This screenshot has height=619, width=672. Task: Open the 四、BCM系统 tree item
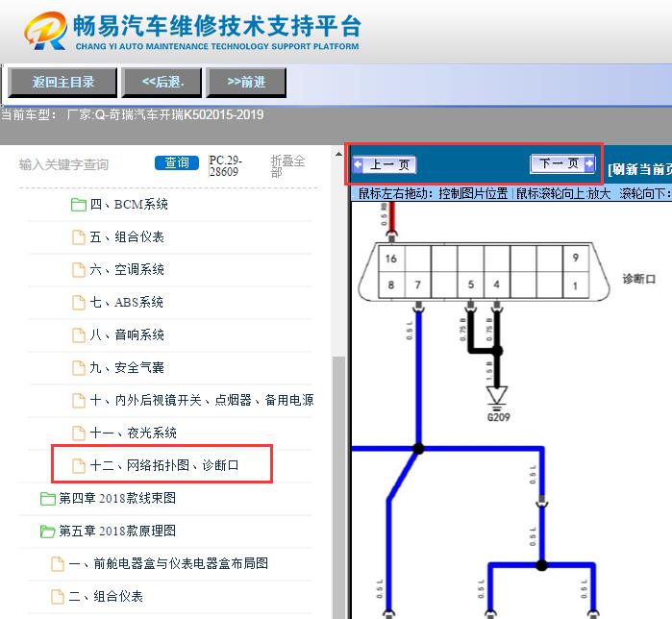(129, 205)
